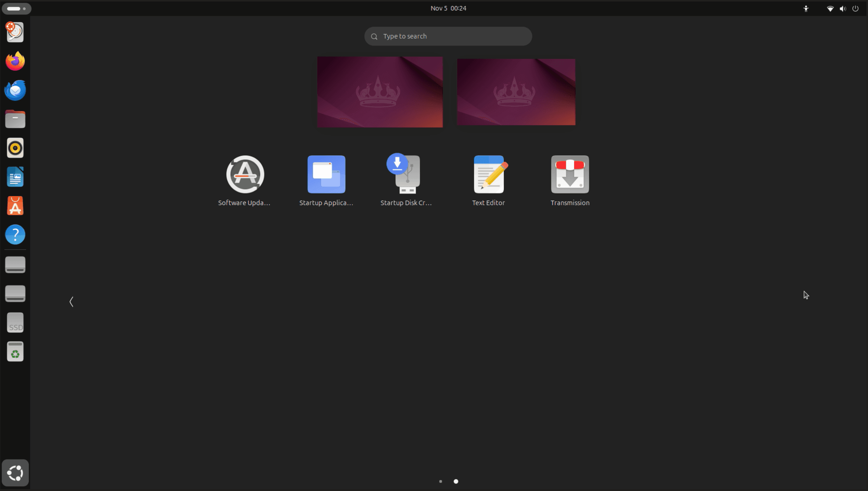Open the Help icon in dock
868x491 pixels.
pos(15,235)
